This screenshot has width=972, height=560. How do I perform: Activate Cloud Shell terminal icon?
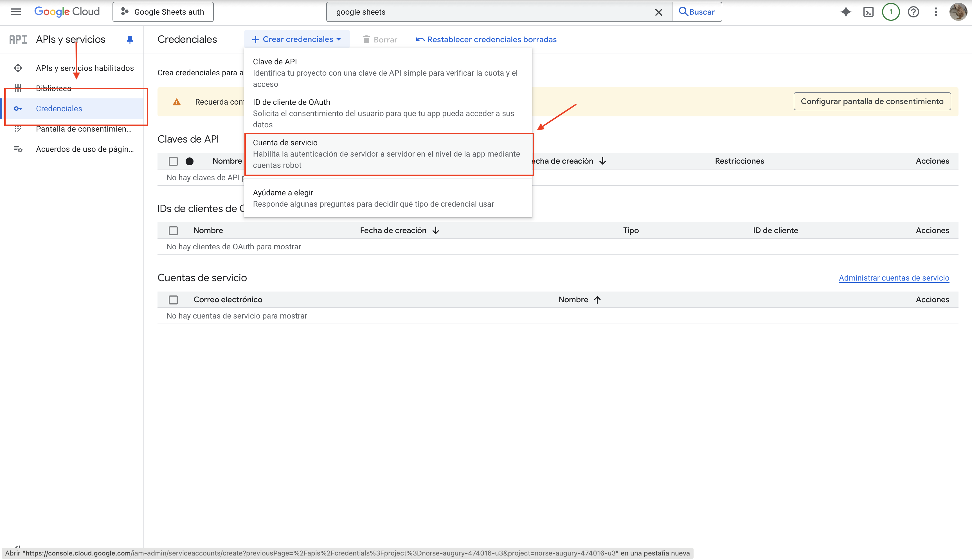868,12
